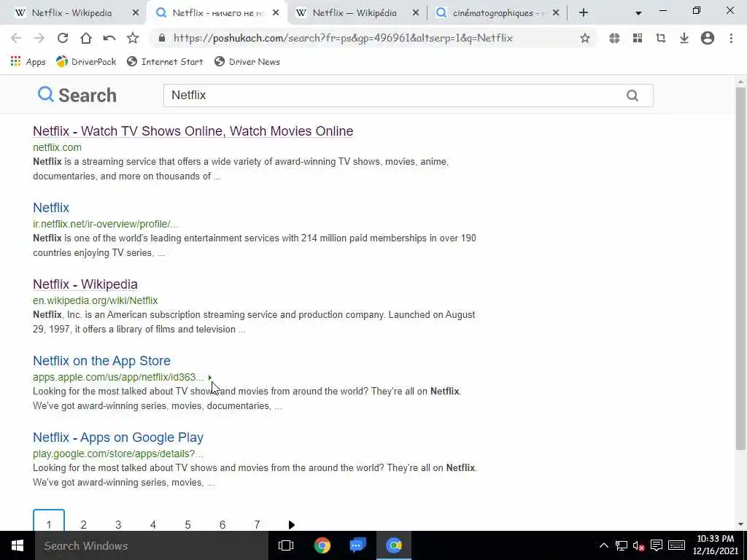
Task: Go to results page 7
Action: point(258,524)
